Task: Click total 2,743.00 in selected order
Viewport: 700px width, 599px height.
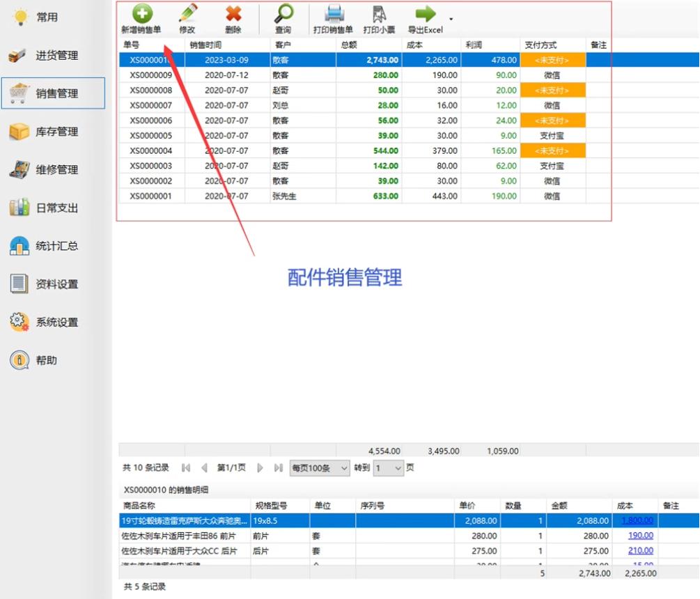Action: 368,60
